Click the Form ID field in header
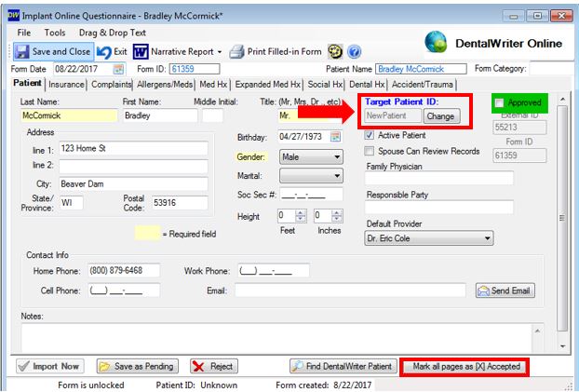This screenshot has width=579, height=392. point(195,69)
